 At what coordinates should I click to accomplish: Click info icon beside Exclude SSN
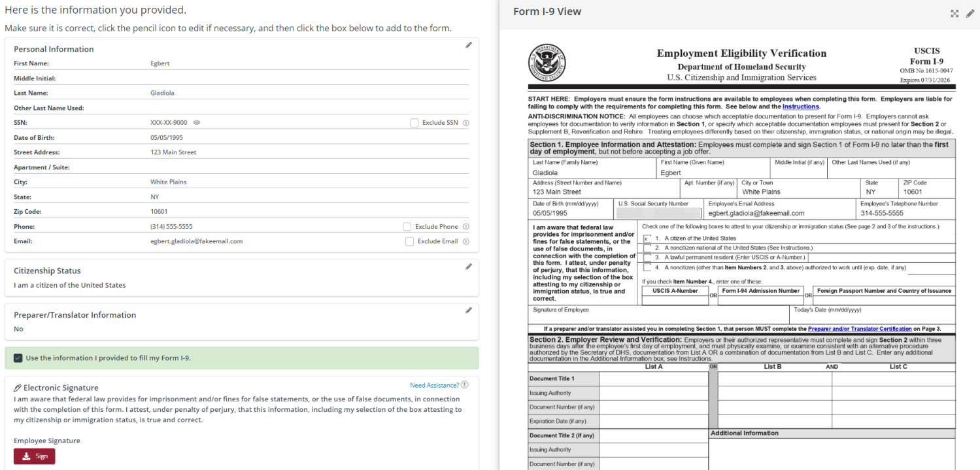click(466, 123)
